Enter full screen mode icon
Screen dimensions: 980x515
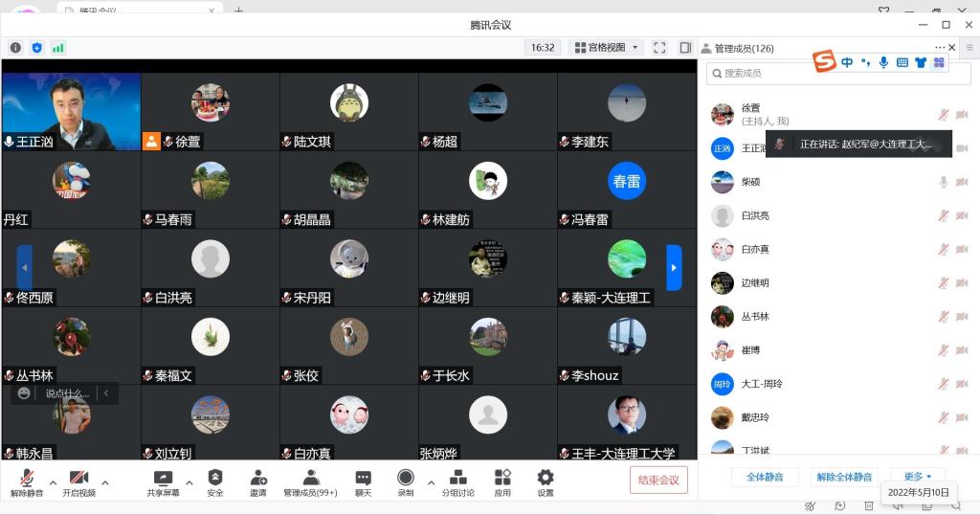[659, 47]
